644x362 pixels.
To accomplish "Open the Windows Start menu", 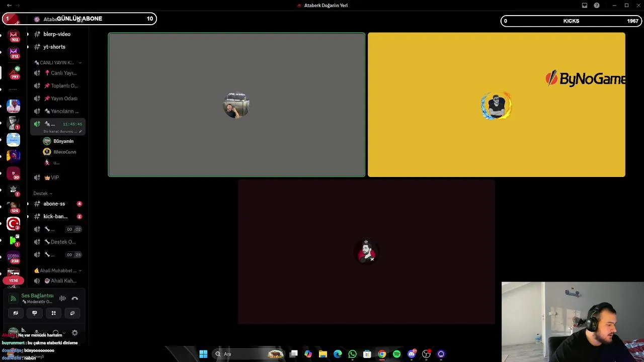I will [x=203, y=354].
